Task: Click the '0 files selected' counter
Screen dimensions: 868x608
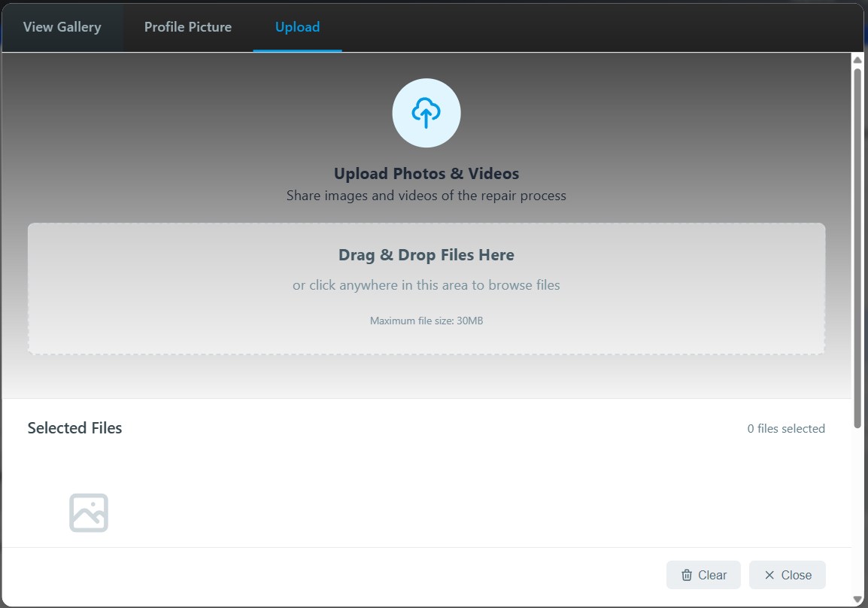Action: [x=785, y=428]
